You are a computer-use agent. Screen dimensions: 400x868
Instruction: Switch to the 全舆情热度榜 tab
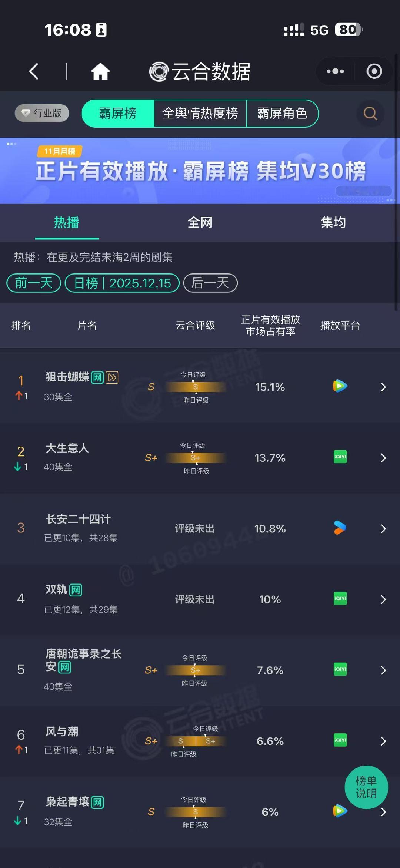tap(200, 114)
